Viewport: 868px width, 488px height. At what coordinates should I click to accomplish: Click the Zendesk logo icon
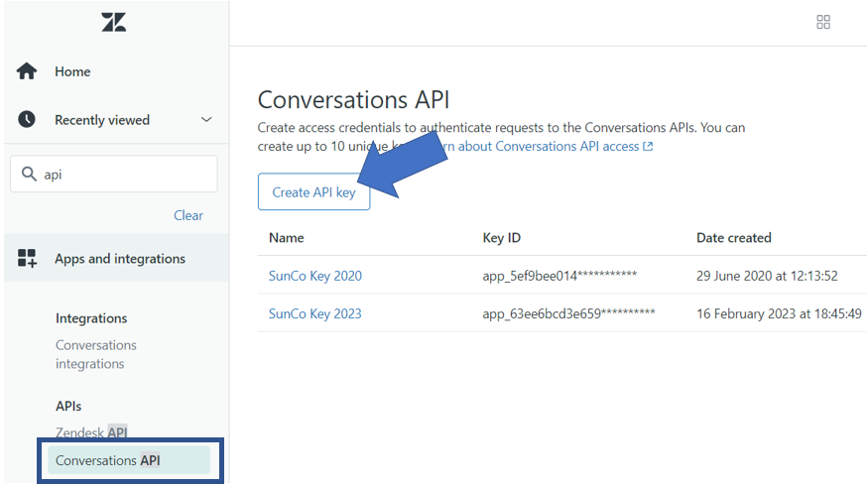[113, 22]
